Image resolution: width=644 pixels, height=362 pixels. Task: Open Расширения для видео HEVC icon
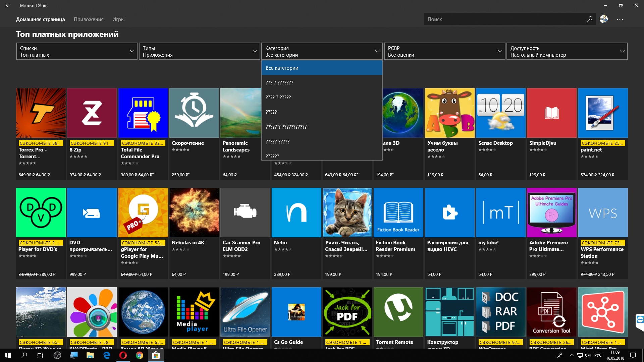(x=450, y=213)
